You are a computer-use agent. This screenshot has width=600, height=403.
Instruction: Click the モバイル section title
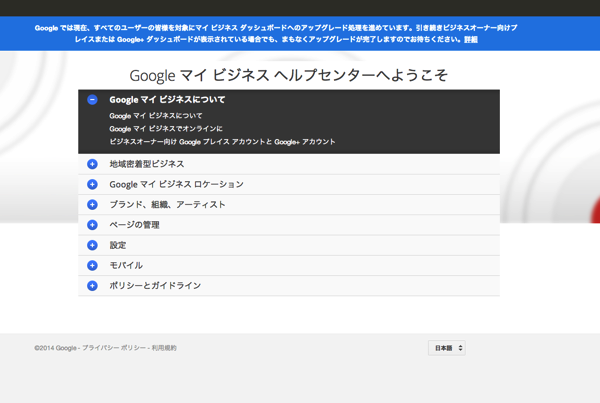(126, 265)
